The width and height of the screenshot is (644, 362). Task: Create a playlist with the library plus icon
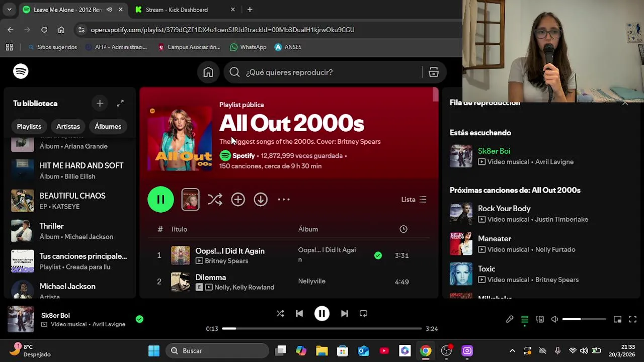(100, 104)
